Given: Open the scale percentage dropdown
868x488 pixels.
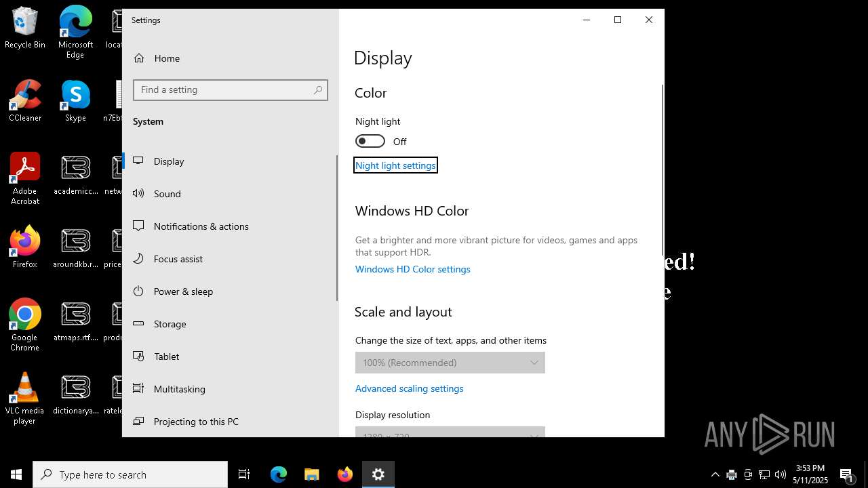Looking at the screenshot, I should click(x=450, y=363).
